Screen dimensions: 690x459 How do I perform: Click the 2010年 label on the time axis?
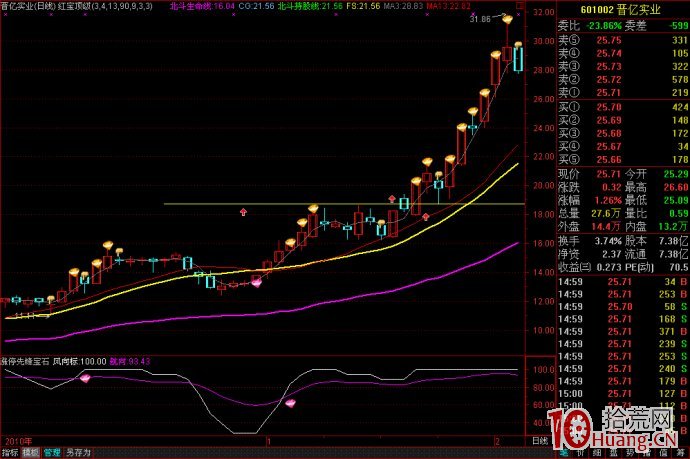(18, 441)
